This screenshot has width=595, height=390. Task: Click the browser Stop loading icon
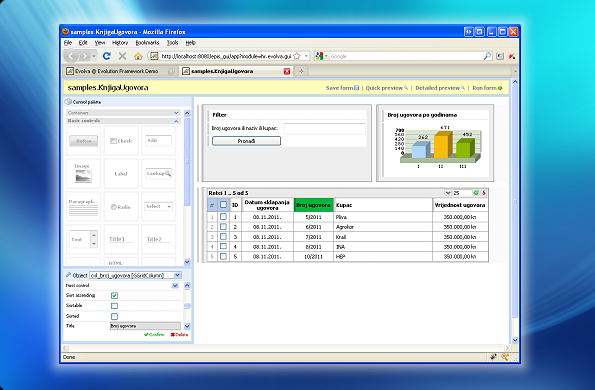[122, 56]
